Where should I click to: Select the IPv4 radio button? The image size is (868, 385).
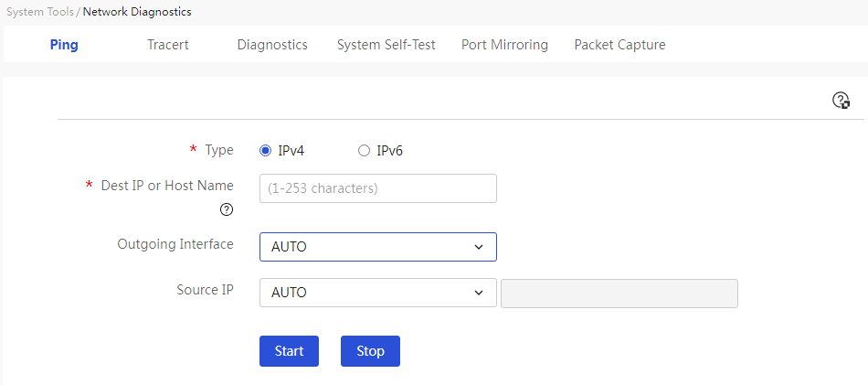coord(266,151)
